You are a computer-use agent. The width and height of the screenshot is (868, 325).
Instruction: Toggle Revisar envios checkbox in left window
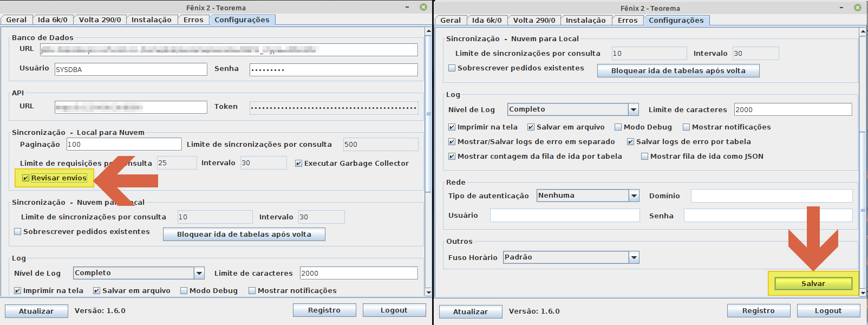[25, 178]
